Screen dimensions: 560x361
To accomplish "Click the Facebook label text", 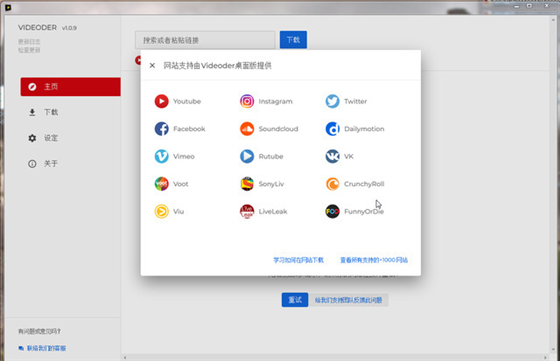I will (189, 129).
